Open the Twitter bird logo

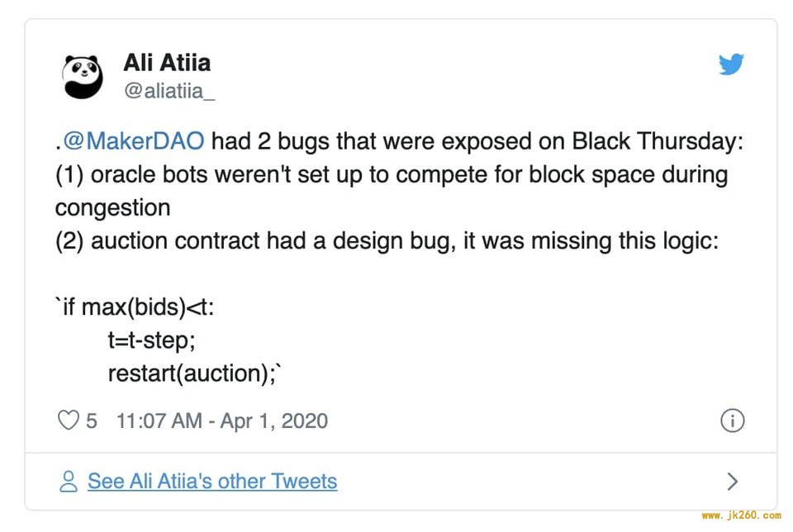[x=731, y=64]
